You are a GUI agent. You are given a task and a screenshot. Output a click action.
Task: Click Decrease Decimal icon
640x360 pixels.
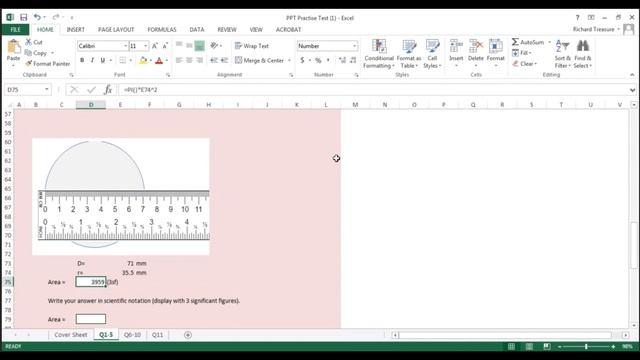click(x=353, y=60)
